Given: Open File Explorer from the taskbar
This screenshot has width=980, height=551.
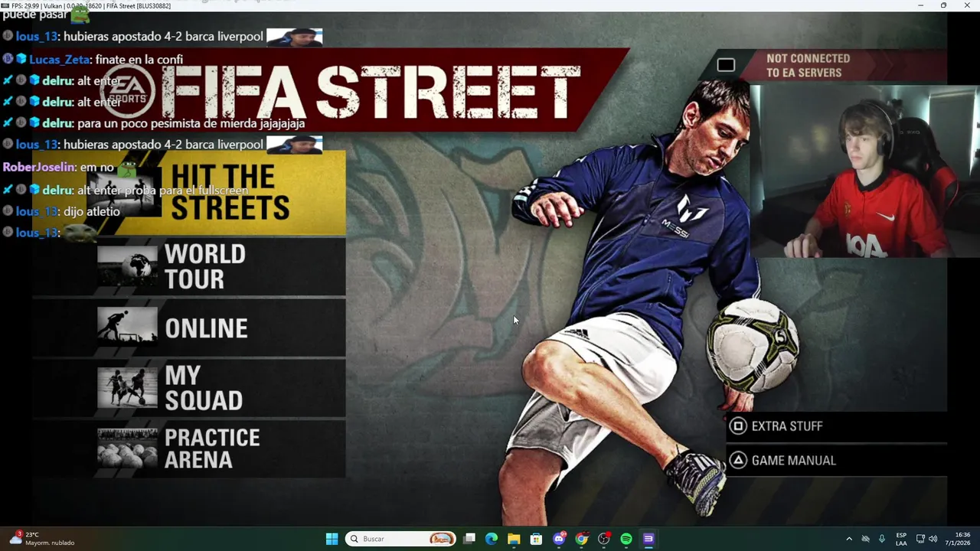Looking at the screenshot, I should click(514, 539).
